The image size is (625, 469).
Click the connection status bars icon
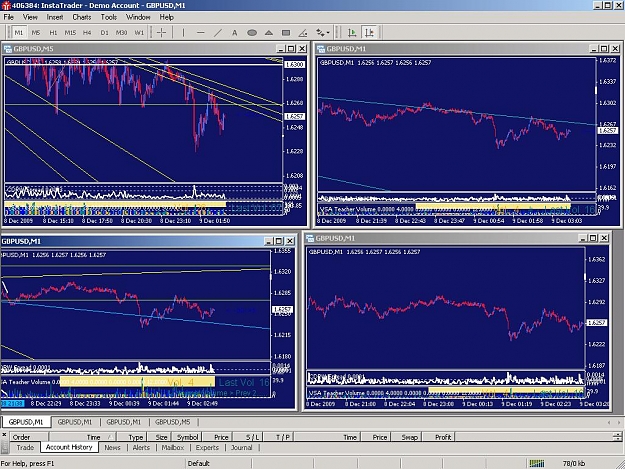(537, 463)
